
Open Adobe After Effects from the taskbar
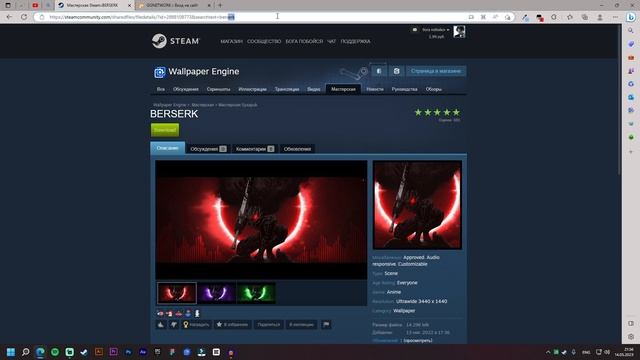click(143, 352)
